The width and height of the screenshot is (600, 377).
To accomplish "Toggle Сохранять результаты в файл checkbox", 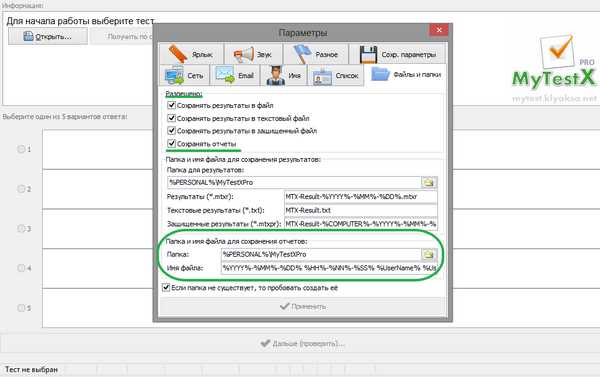I will point(171,105).
